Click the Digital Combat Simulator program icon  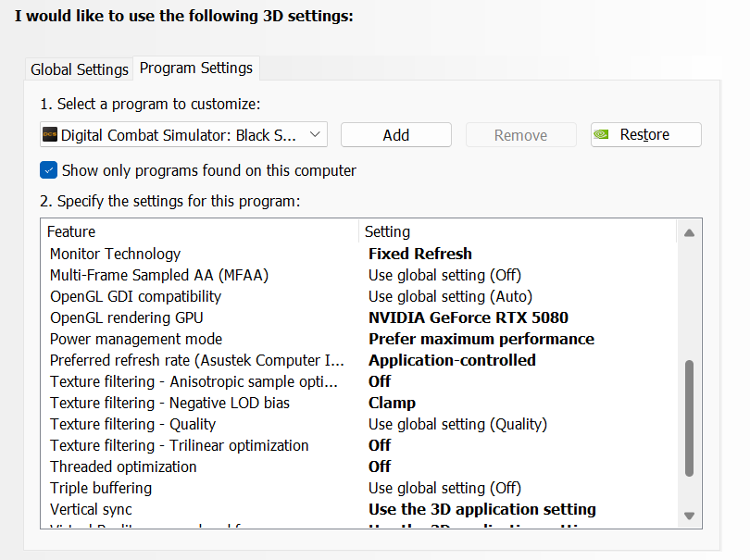pyautogui.click(x=50, y=135)
